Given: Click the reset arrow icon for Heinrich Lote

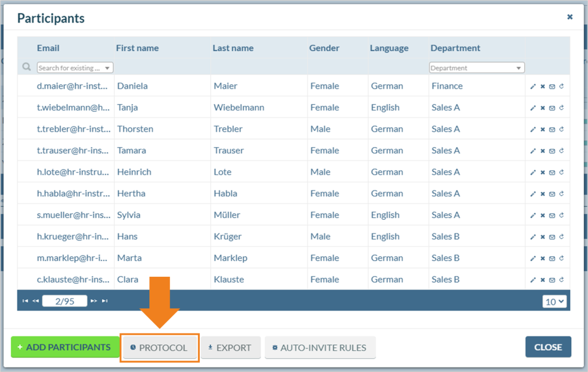Looking at the screenshot, I should pyautogui.click(x=562, y=172).
